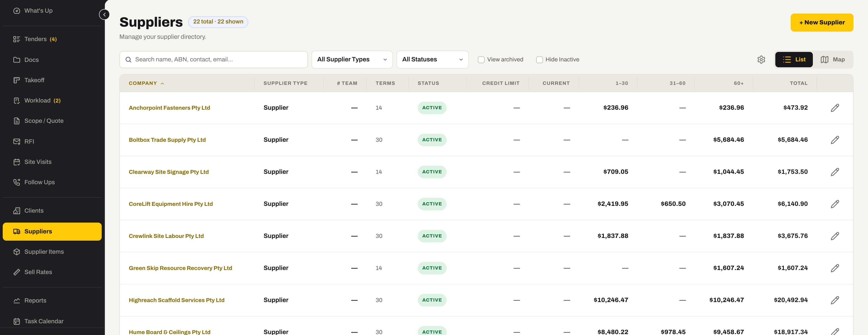Viewport: 868px width, 335px height.
Task: Collapse the sidebar with the chevron button
Action: [x=104, y=14]
